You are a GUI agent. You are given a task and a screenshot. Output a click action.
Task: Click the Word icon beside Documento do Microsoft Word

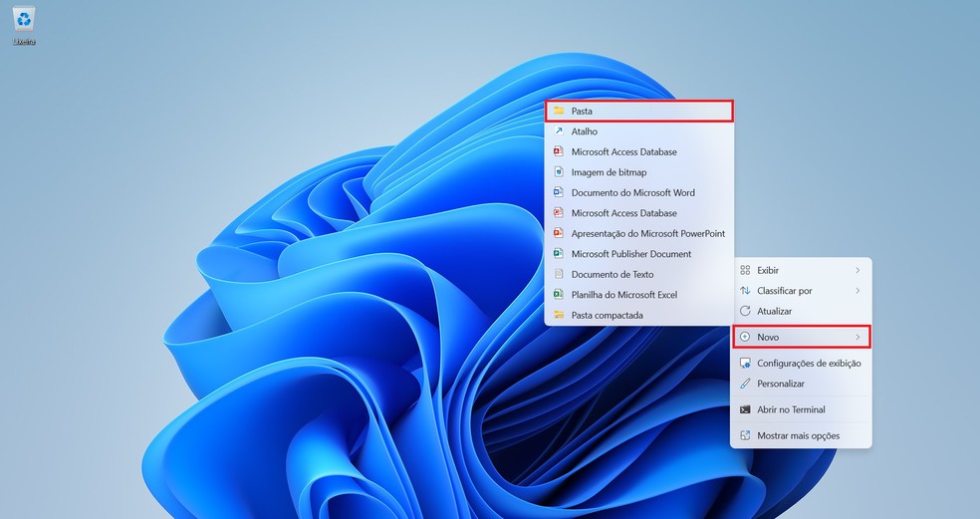coord(559,192)
